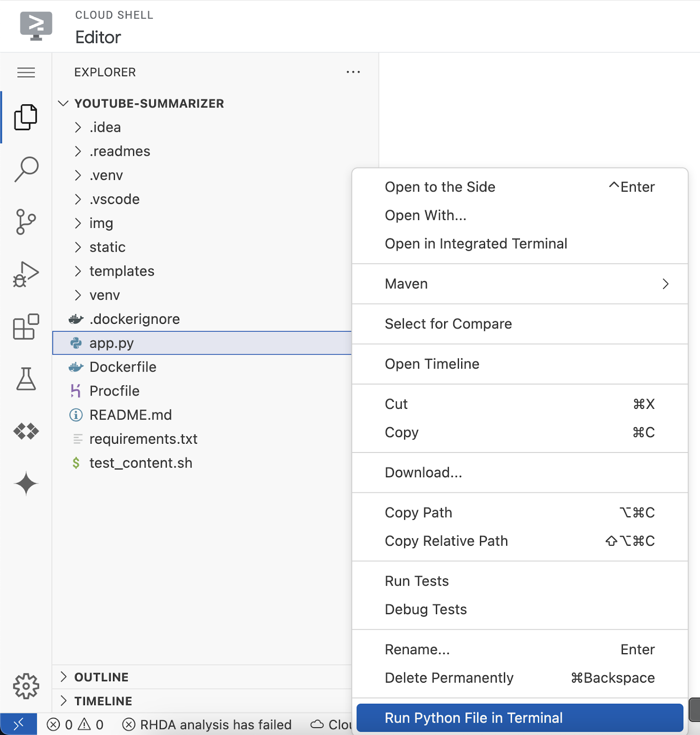Open the Extensions view icon

(x=26, y=327)
